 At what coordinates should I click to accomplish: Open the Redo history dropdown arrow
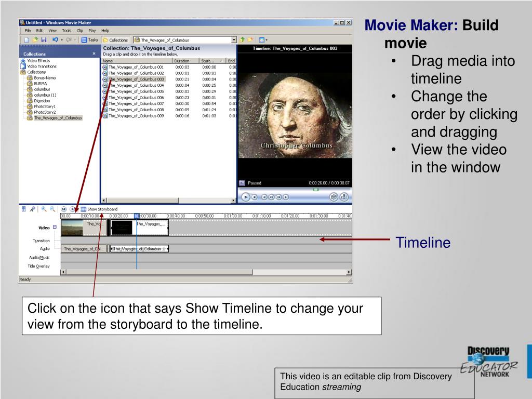(x=75, y=40)
